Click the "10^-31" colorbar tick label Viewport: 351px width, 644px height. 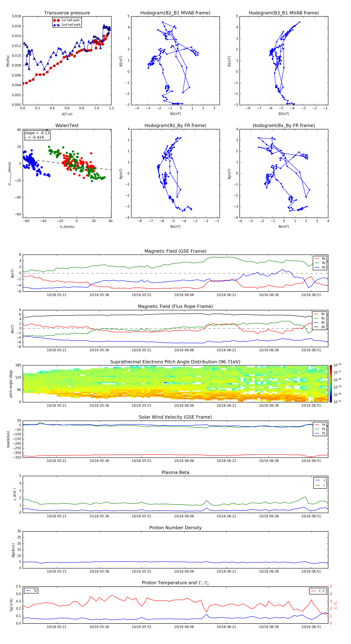tap(337, 402)
